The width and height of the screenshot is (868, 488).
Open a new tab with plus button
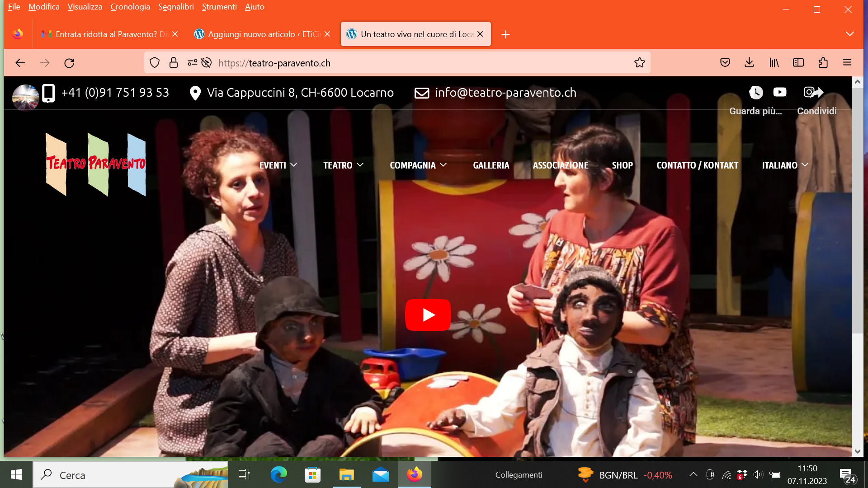point(505,34)
